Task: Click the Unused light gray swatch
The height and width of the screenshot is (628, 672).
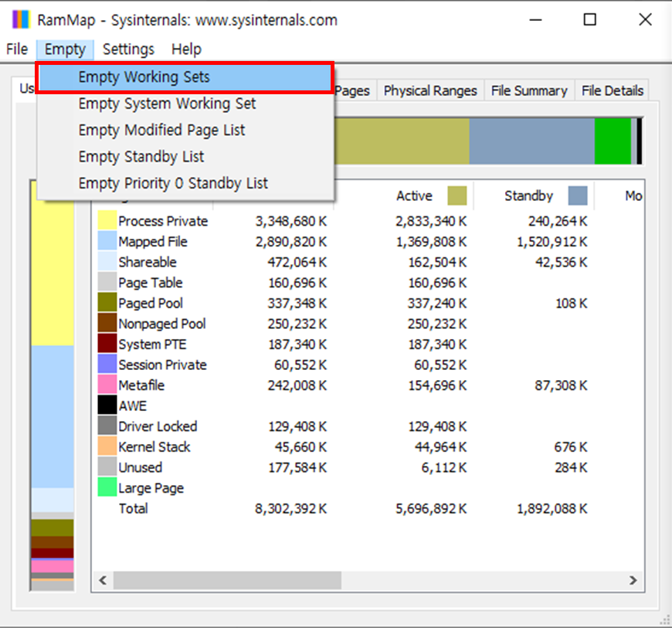Action: [x=107, y=467]
